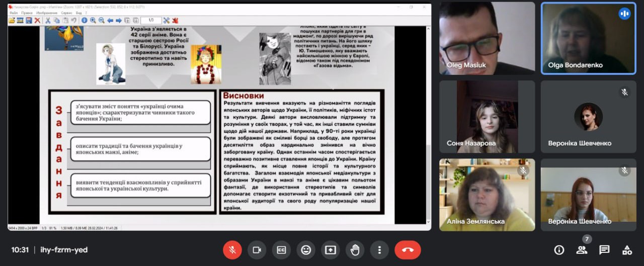Open the chat messages panel
The height and width of the screenshot is (266, 644).
pyautogui.click(x=604, y=250)
